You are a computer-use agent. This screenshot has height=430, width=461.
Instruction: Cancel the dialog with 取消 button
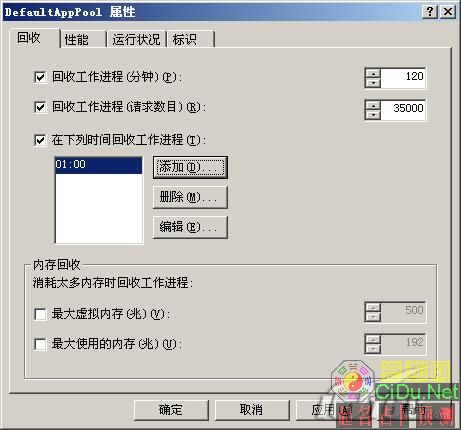click(252, 410)
